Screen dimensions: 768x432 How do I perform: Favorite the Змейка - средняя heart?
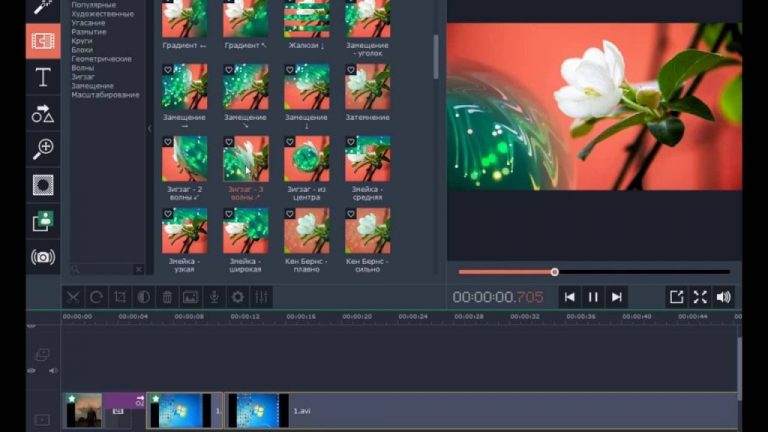click(351, 142)
